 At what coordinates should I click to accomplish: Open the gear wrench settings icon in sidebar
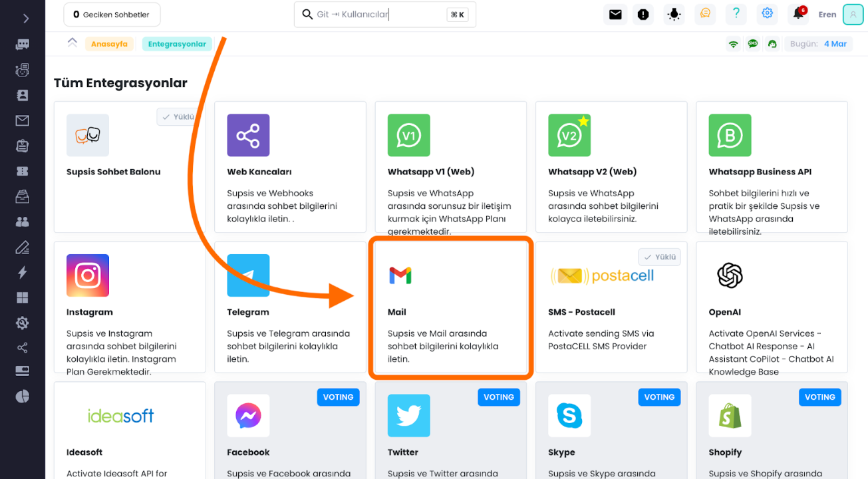[23, 323]
